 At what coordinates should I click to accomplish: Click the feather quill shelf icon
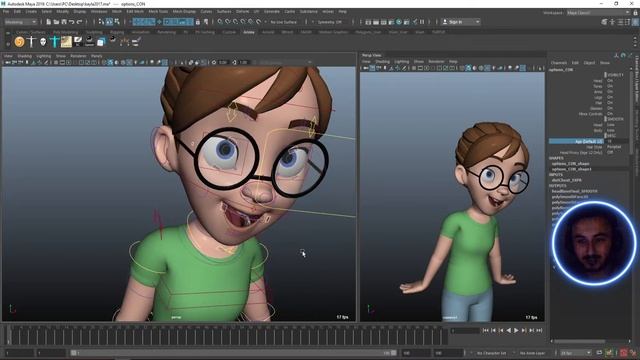(78, 41)
